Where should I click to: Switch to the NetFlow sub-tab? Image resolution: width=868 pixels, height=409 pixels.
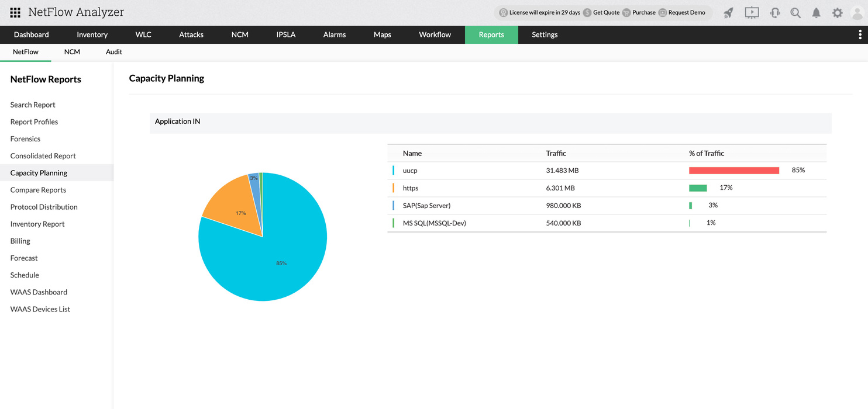point(26,52)
